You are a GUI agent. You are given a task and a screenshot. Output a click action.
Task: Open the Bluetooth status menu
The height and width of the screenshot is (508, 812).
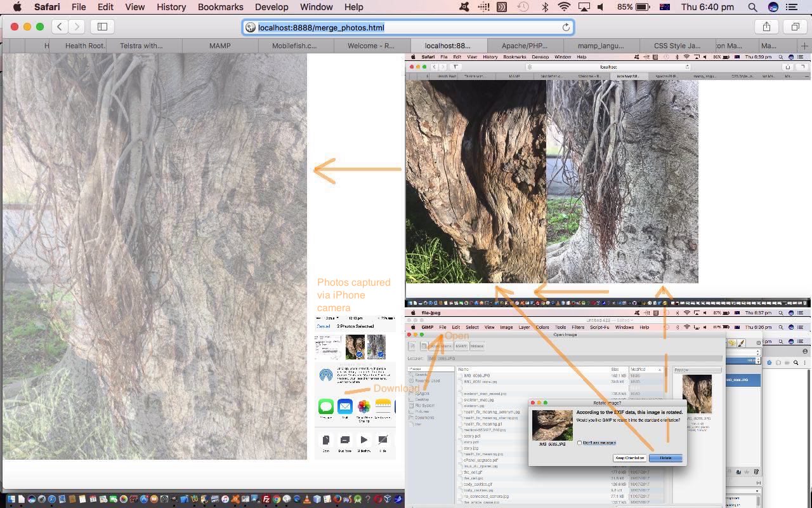[545, 7]
